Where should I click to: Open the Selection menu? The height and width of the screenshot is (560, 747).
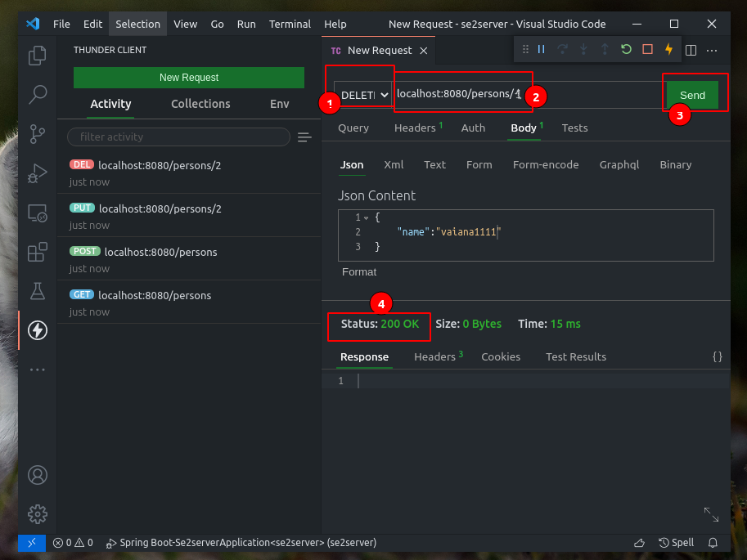pos(137,24)
